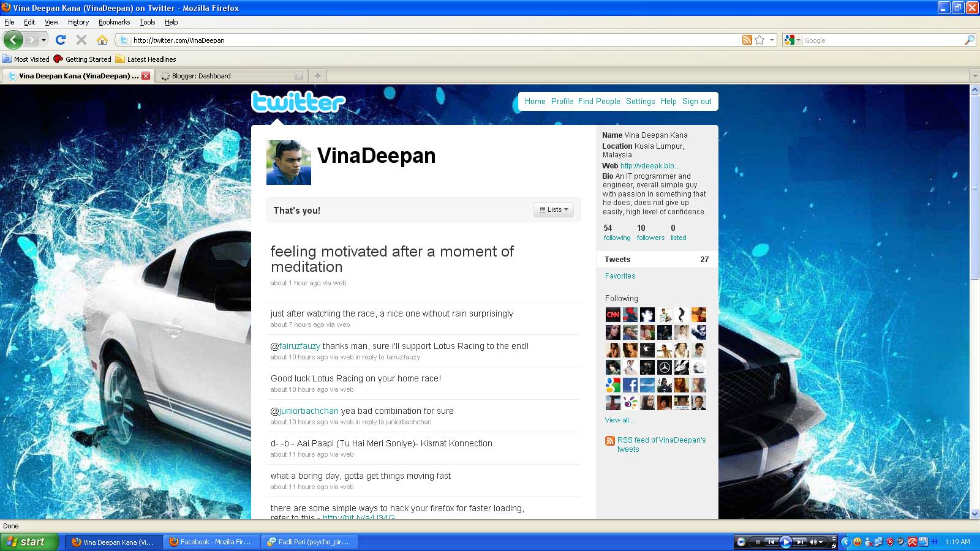Click Find People in Twitter nav
This screenshot has height=551, width=980.
tap(599, 102)
